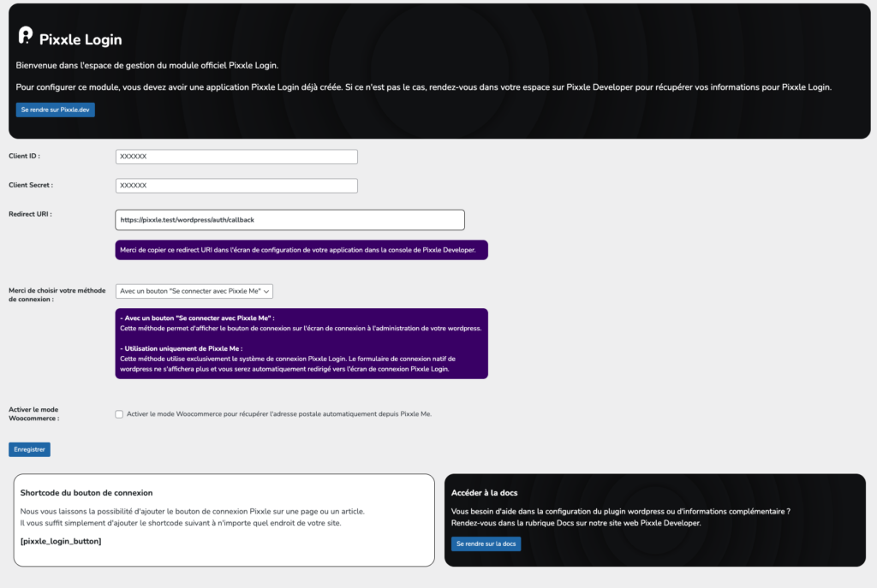
Task: Open the "Se rendre sur Pixxle.dev" button
Action: click(x=56, y=110)
